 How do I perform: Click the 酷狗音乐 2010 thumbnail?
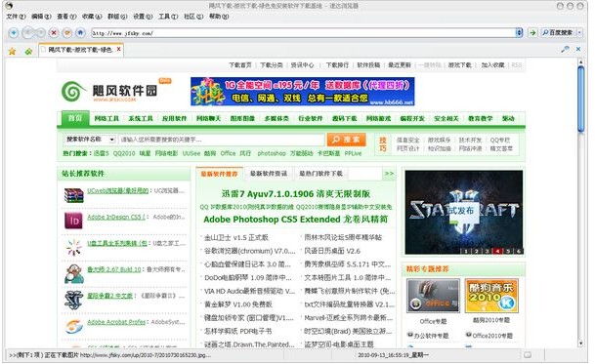point(491,296)
